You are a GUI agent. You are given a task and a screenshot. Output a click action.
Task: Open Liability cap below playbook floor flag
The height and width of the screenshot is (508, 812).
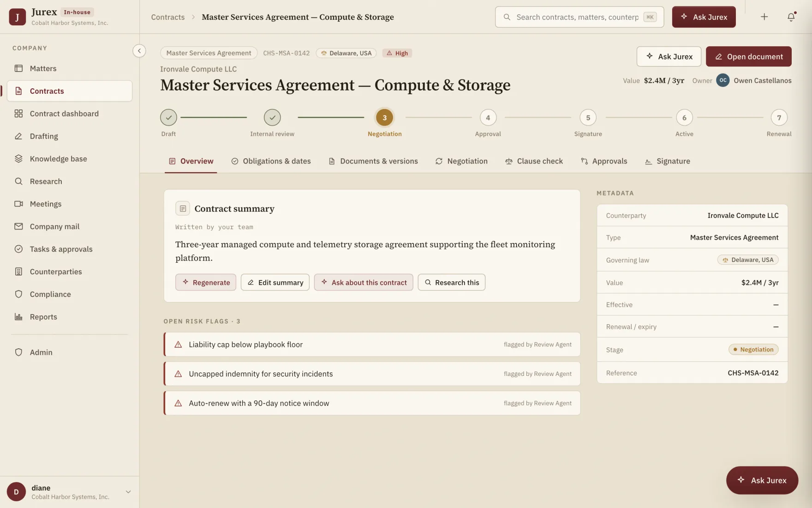tap(372, 345)
